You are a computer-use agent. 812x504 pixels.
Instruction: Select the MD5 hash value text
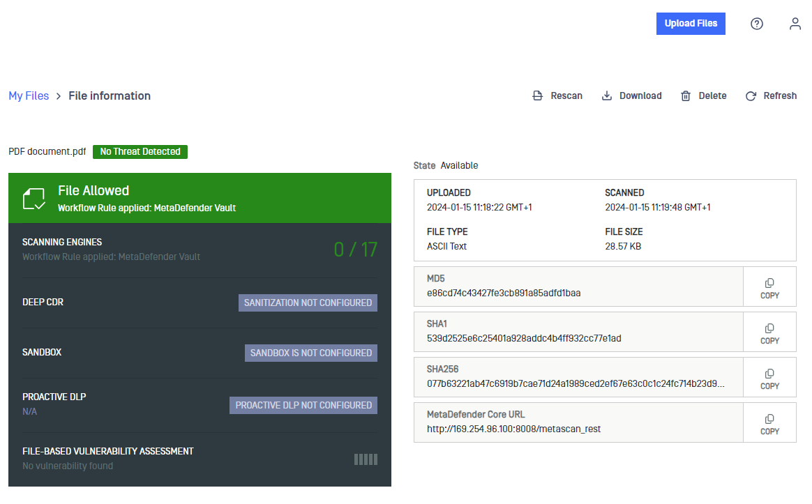tap(504, 293)
